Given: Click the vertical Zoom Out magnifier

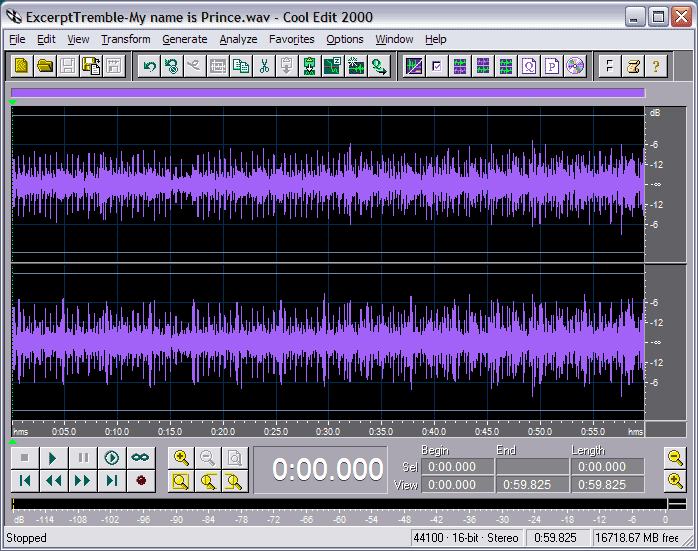Looking at the screenshot, I should 675,458.
